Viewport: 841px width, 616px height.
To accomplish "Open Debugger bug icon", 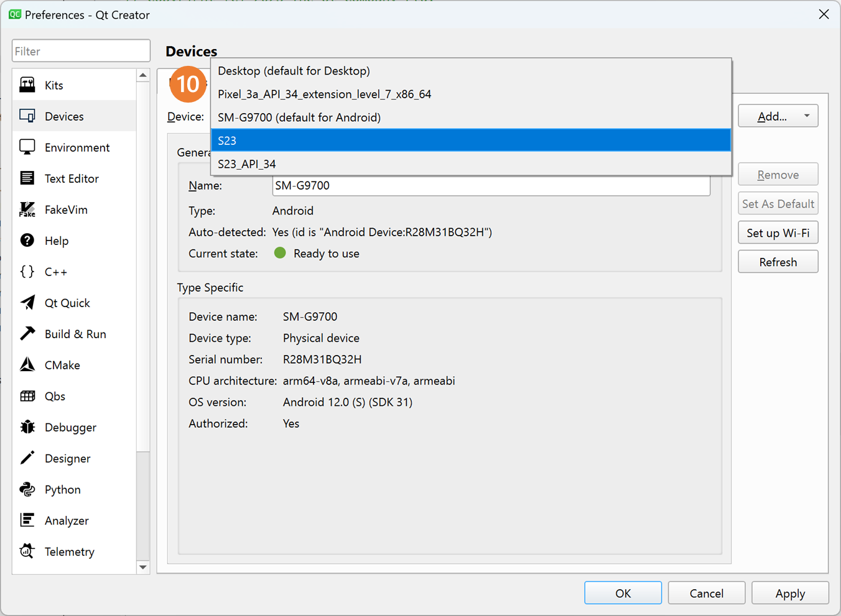I will coord(27,426).
